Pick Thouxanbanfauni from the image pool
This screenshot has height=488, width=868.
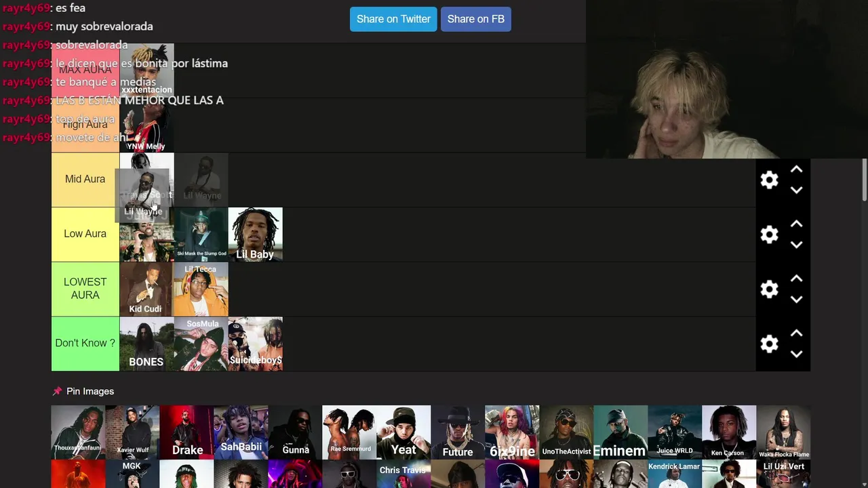(78, 432)
